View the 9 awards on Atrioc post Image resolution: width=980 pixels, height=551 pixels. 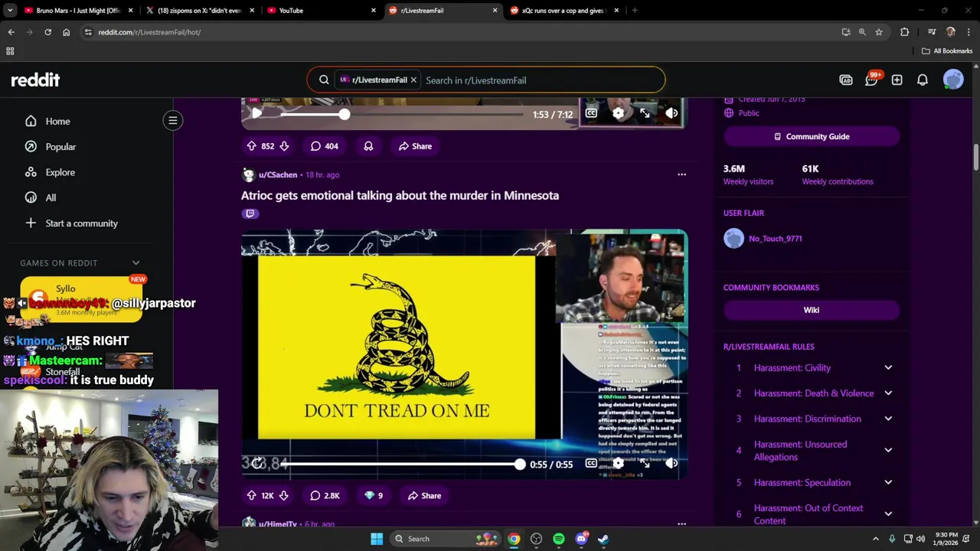click(x=373, y=496)
